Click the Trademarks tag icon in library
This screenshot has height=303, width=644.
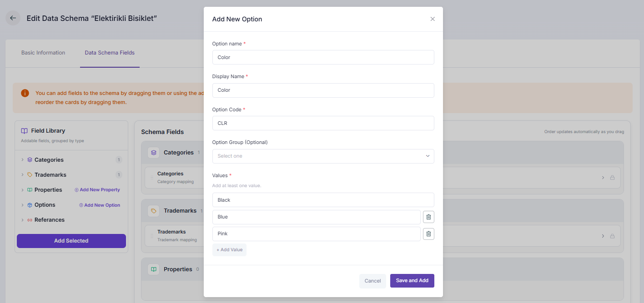pyautogui.click(x=30, y=175)
